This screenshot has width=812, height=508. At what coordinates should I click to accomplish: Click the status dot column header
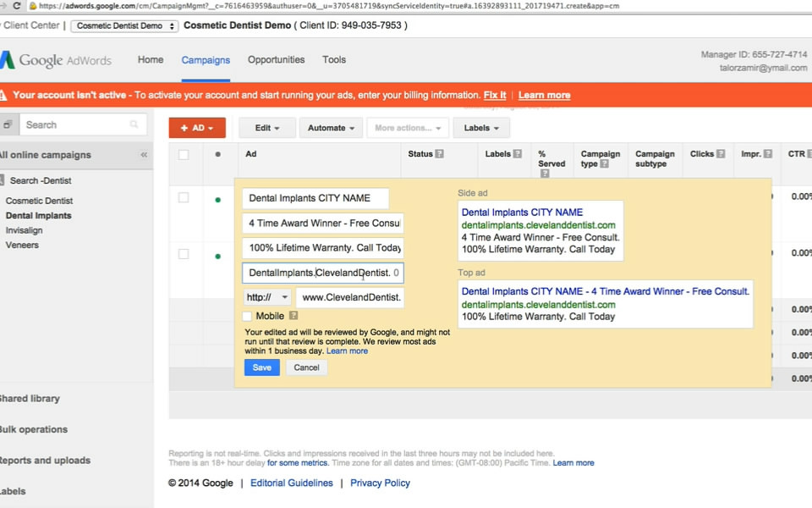[x=218, y=154]
